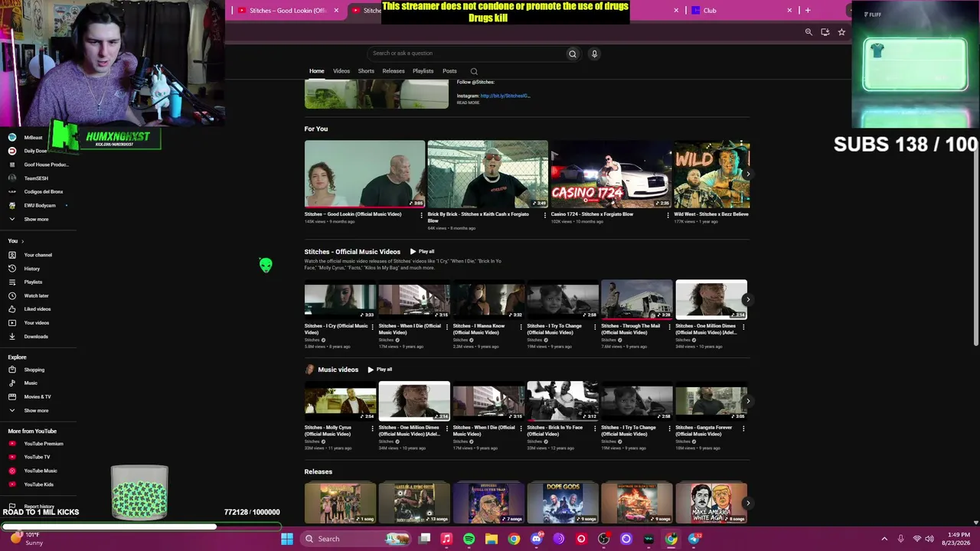This screenshot has width=980, height=551.
Task: Open Your channel in sidebar
Action: 38,255
